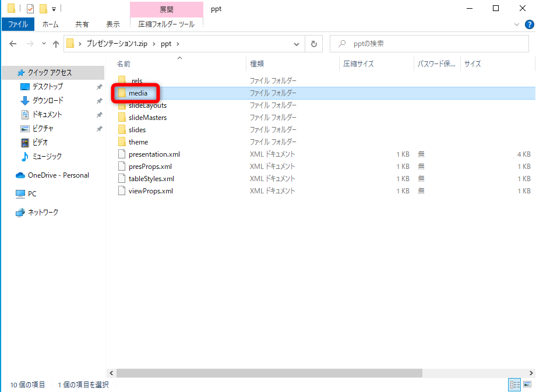Sort by the パスワード保... column header
This screenshot has height=392, width=536.
[x=437, y=63]
